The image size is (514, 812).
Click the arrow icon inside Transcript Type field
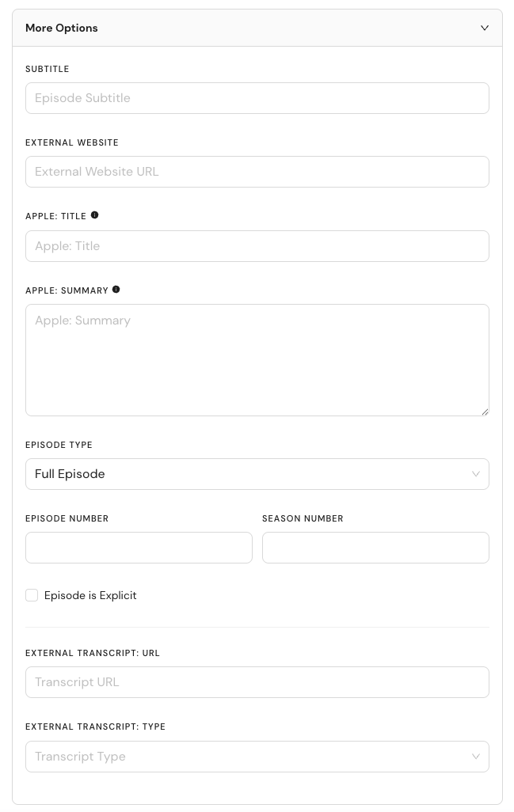pos(476,757)
